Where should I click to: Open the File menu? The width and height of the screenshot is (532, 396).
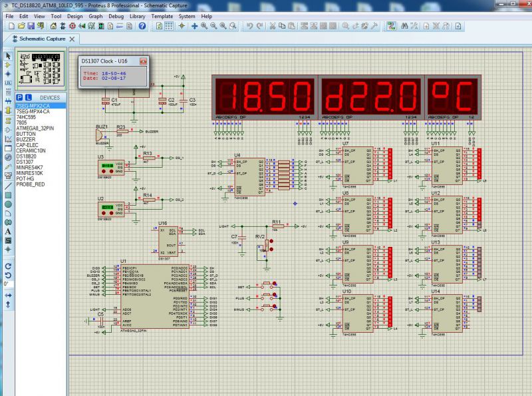click(x=9, y=16)
